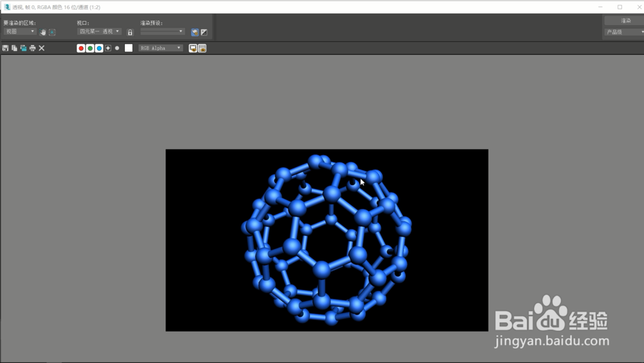Screen dimensions: 644x363
Task: Minimize the rendered frame window
Action: [x=600, y=7]
